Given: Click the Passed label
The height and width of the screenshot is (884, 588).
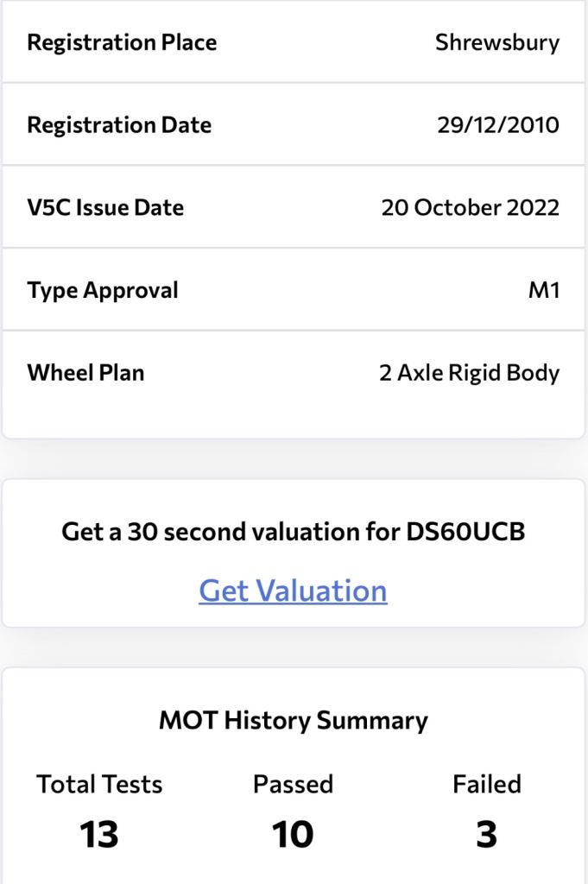Looking at the screenshot, I should (293, 784).
